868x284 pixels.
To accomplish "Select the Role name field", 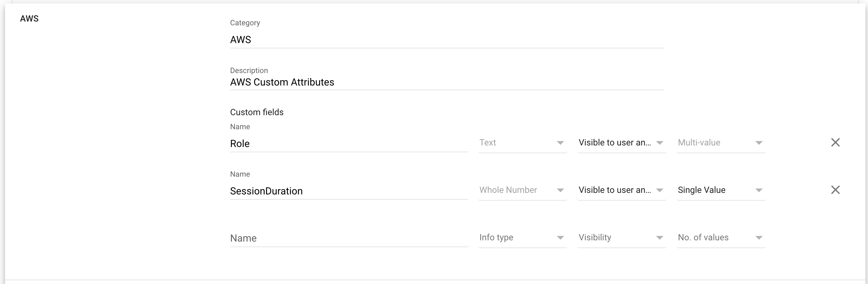I will click(x=349, y=143).
